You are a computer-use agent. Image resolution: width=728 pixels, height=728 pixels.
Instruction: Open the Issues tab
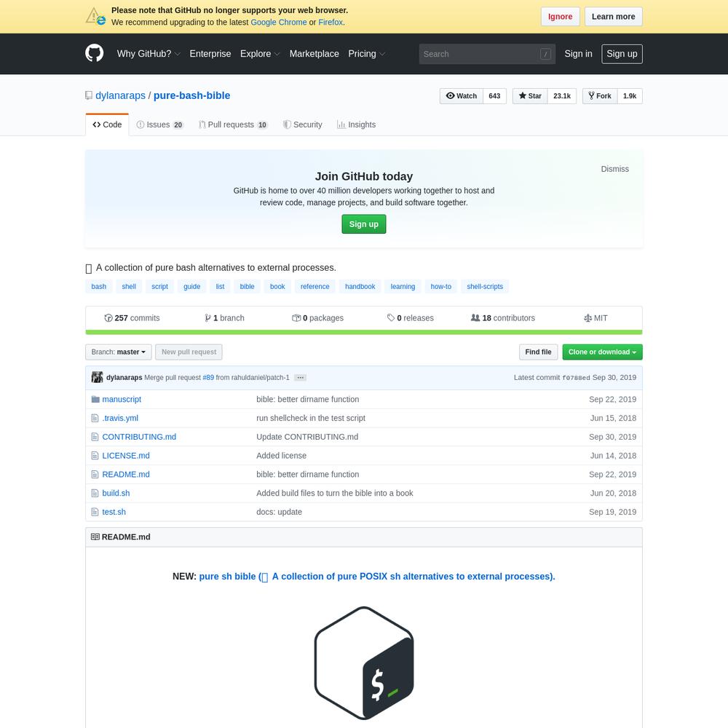(159, 124)
